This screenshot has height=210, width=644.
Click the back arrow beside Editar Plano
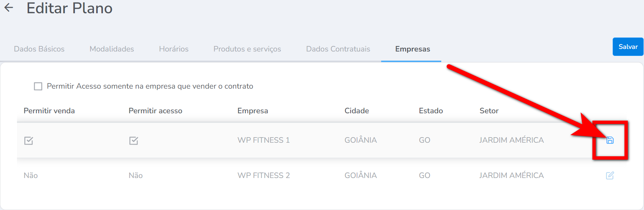tap(9, 8)
